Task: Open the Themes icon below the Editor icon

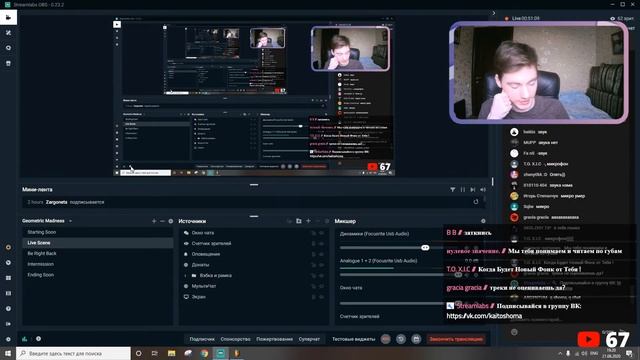Action: (x=8, y=33)
